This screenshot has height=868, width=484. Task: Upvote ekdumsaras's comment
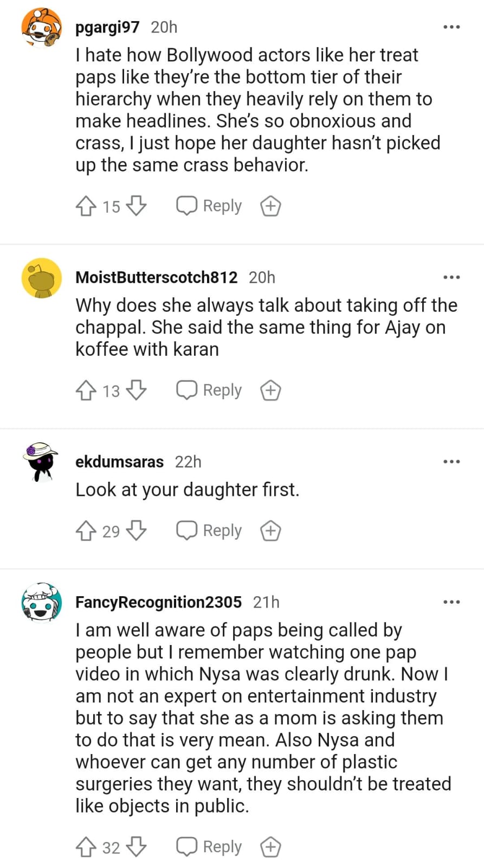point(86,531)
